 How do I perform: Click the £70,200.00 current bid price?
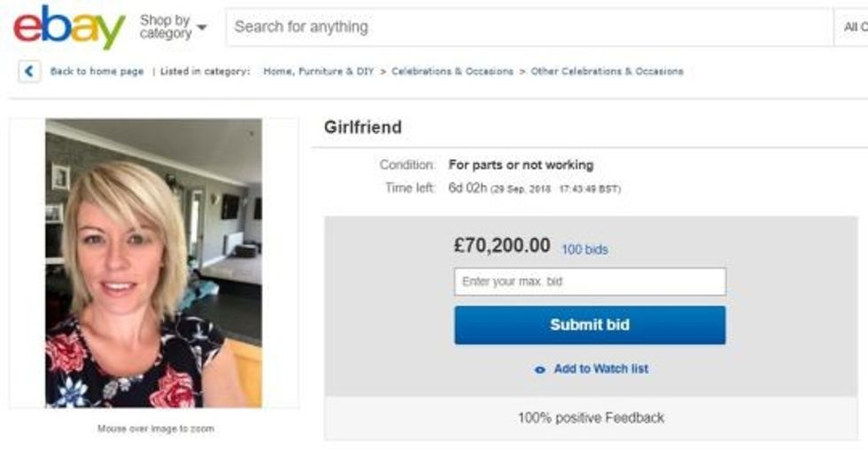[502, 246]
